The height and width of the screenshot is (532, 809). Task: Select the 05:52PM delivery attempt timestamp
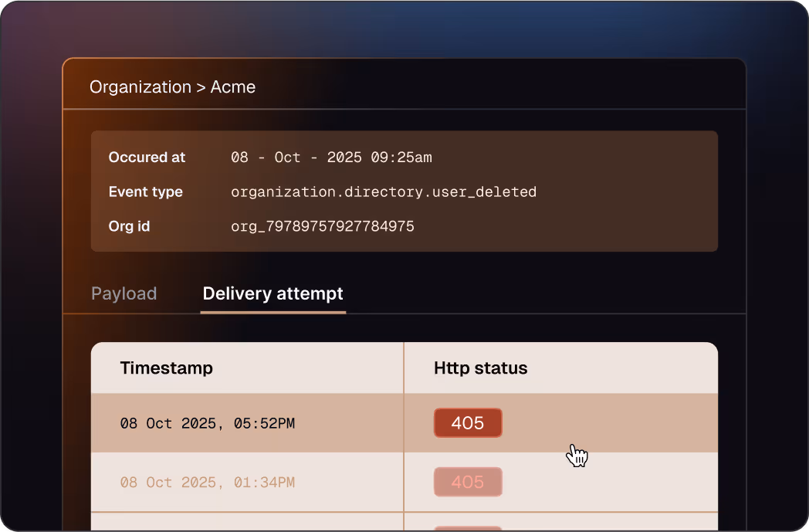point(208,424)
